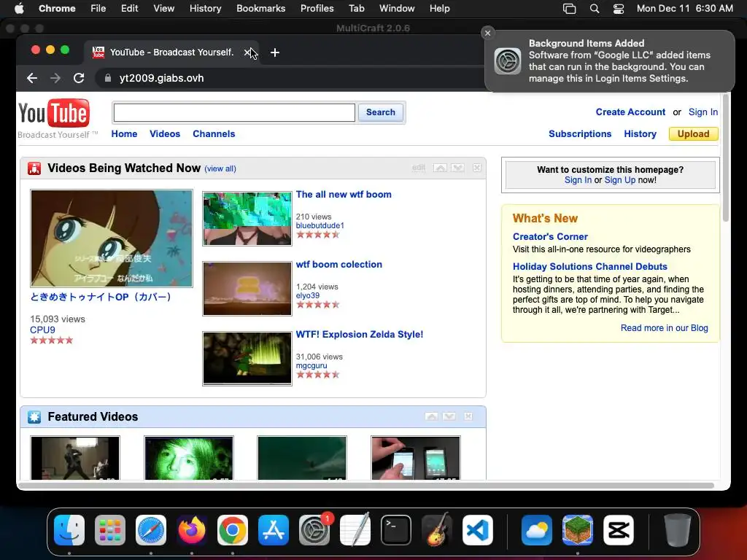Click the Videos Being Watched Now red icon
747x560 pixels.
[34, 168]
